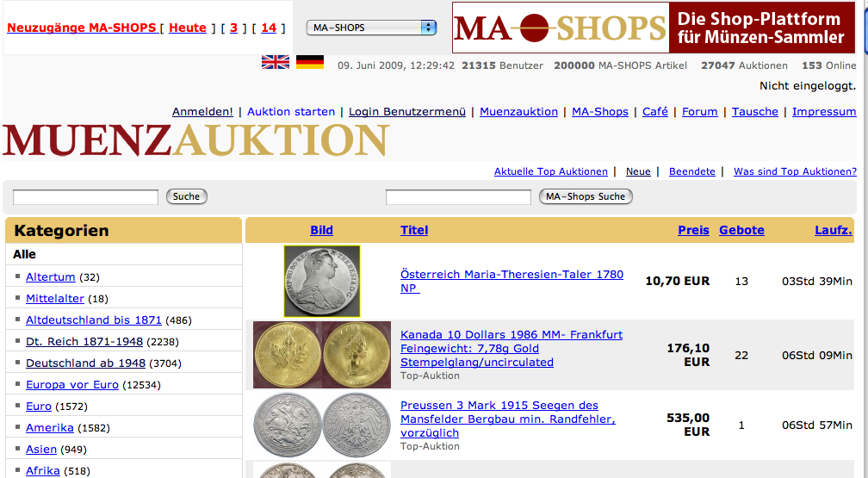Open the 14 days new arrivals link

[x=269, y=28]
